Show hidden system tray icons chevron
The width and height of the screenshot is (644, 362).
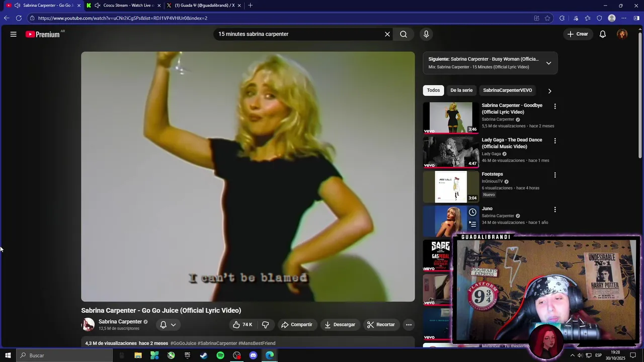572,355
